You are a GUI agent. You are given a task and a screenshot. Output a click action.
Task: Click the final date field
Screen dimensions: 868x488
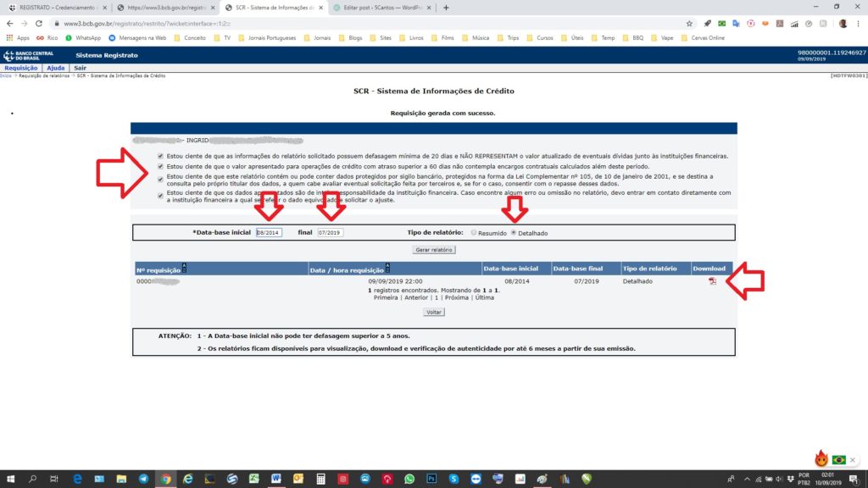331,233
